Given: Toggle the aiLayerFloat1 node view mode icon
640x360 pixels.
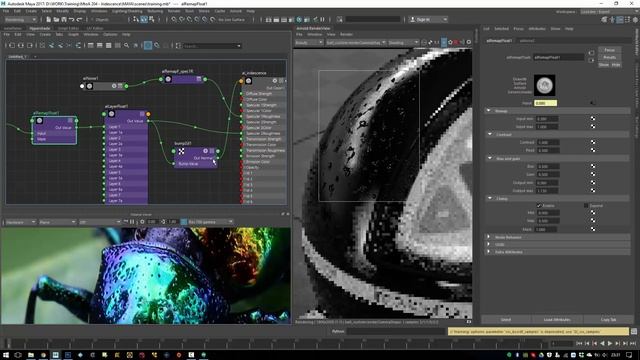Looking at the screenshot, I should click(x=142, y=114).
